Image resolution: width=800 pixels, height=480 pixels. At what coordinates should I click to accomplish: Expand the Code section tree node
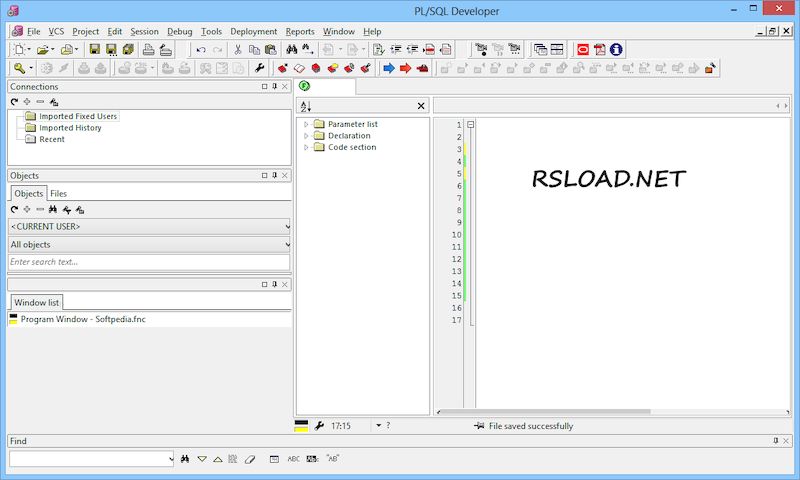306,147
